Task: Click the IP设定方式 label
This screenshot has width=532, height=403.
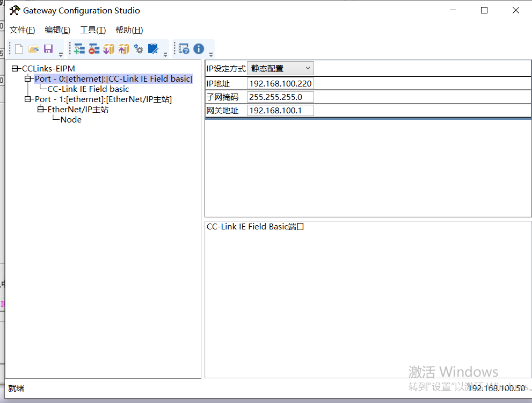Action: [226, 69]
